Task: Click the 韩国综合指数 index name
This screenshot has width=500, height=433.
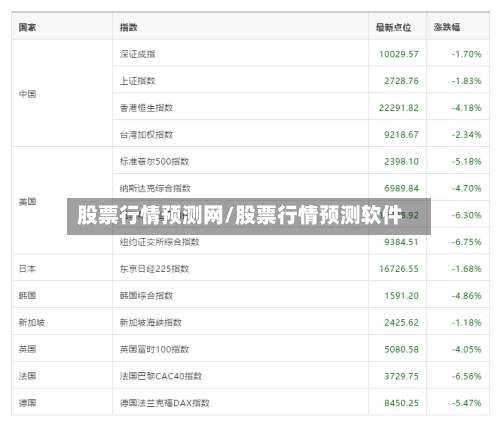Action: (146, 295)
